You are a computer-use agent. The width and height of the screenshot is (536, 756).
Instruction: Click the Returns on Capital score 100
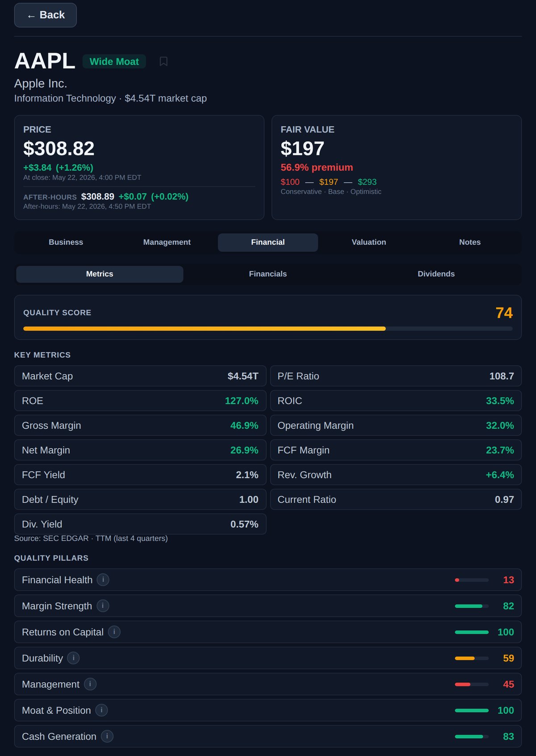click(506, 632)
